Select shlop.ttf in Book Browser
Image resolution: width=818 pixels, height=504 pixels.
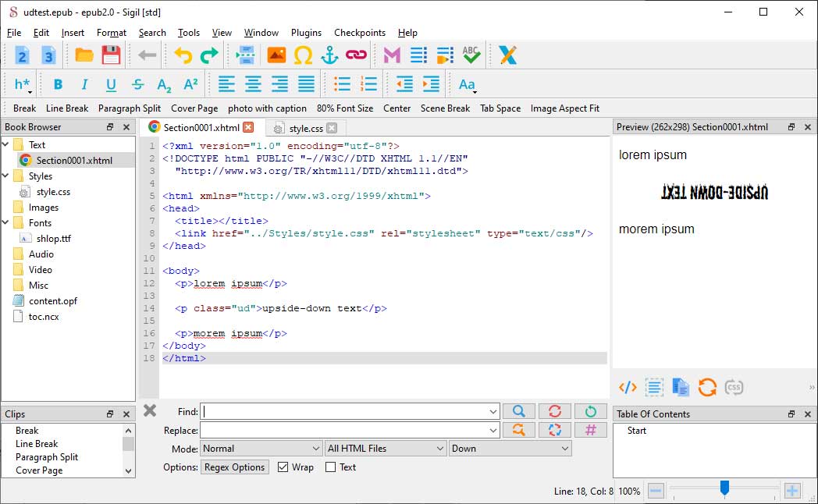[53, 239]
